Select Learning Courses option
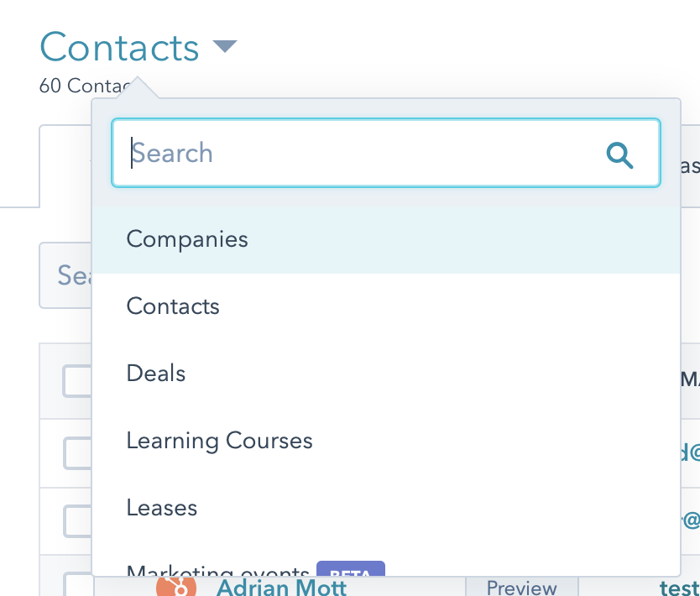Screen dimensions: 700x596 click(219, 440)
